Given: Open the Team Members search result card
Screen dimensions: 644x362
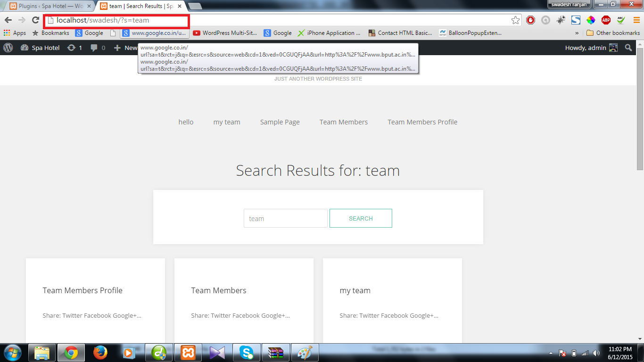Looking at the screenshot, I should tap(219, 290).
